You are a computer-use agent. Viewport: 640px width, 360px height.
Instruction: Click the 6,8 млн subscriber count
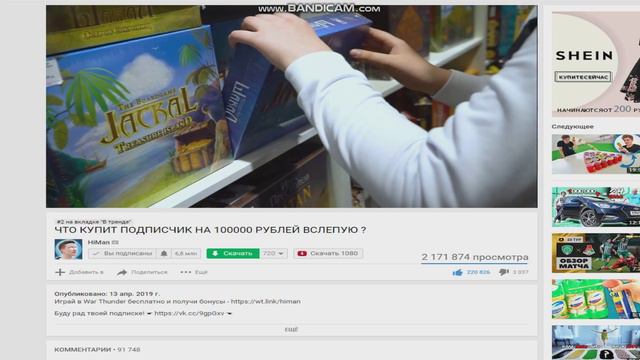click(x=186, y=253)
